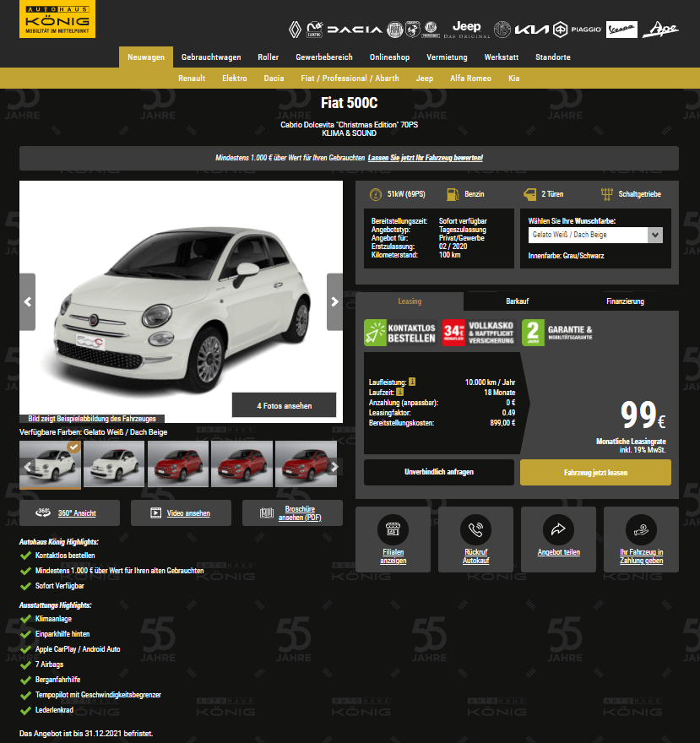Click the Filialen anzeigen store icon
This screenshot has width=700, height=743.
(x=393, y=529)
